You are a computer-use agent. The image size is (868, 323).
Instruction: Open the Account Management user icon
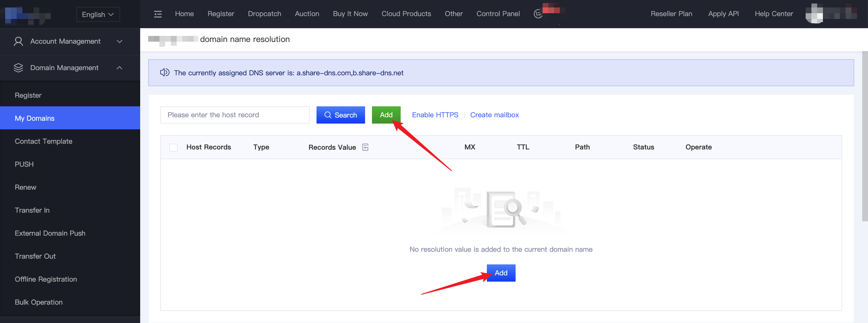pyautogui.click(x=19, y=41)
